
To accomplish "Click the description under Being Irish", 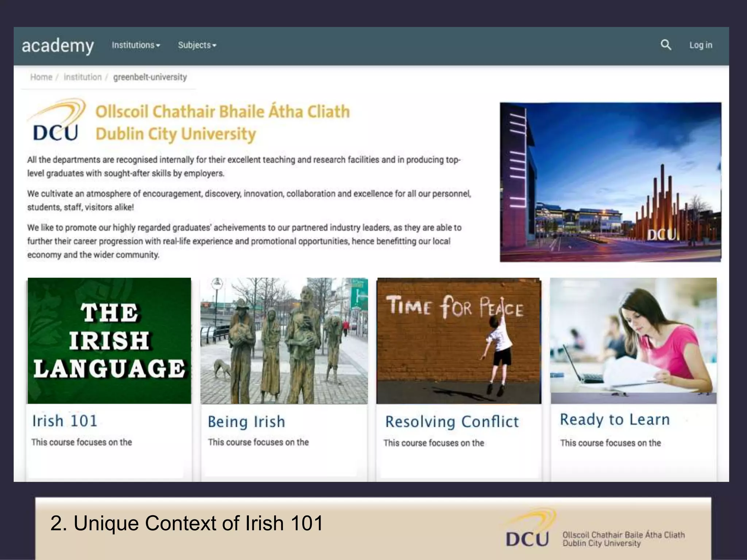I will [x=258, y=442].
